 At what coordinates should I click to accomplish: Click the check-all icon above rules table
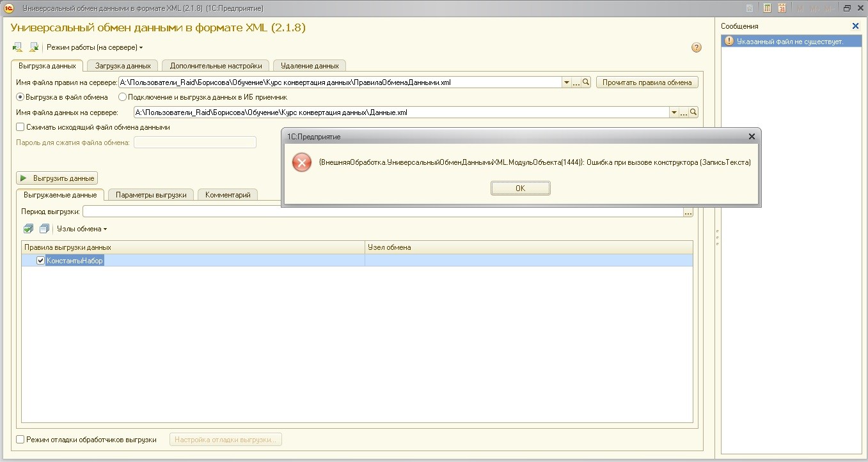[28, 229]
